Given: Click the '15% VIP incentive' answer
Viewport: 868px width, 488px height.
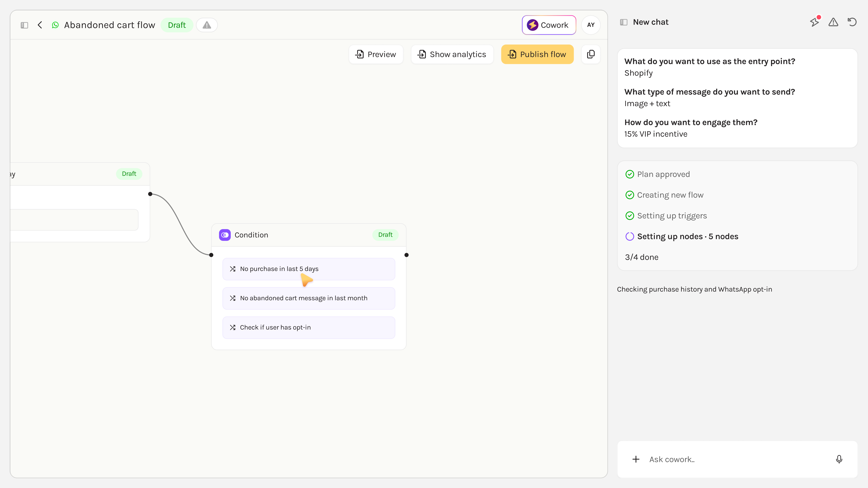Looking at the screenshot, I should pyautogui.click(x=656, y=134).
